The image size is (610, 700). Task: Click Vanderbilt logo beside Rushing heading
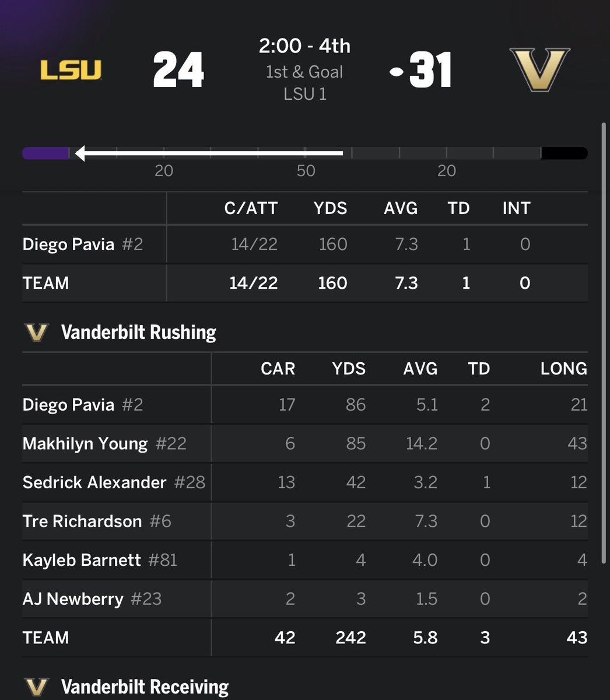pos(36,332)
